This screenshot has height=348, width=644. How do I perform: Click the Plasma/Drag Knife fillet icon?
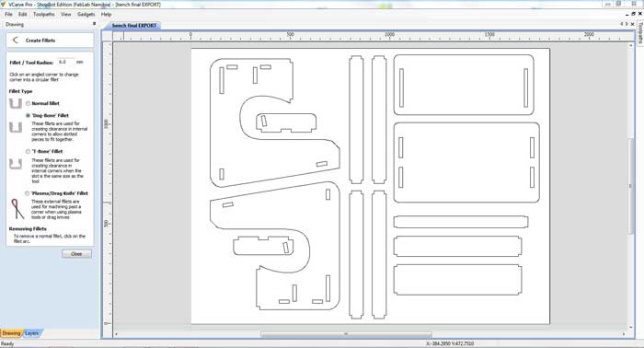pyautogui.click(x=17, y=209)
